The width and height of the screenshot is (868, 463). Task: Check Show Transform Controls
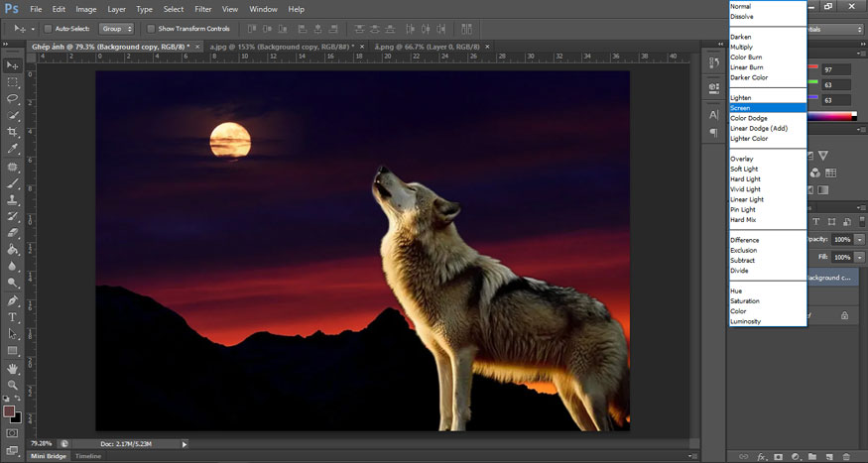click(x=151, y=29)
